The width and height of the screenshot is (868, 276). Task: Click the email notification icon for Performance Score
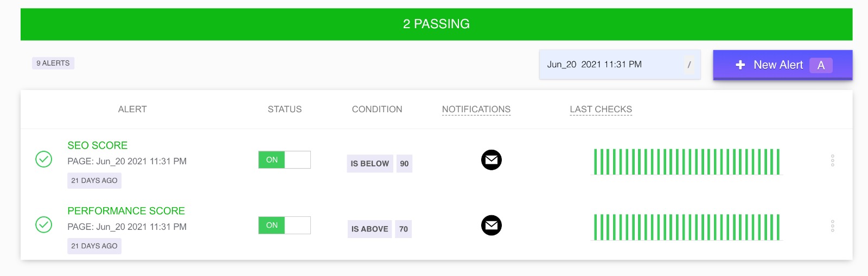click(492, 225)
